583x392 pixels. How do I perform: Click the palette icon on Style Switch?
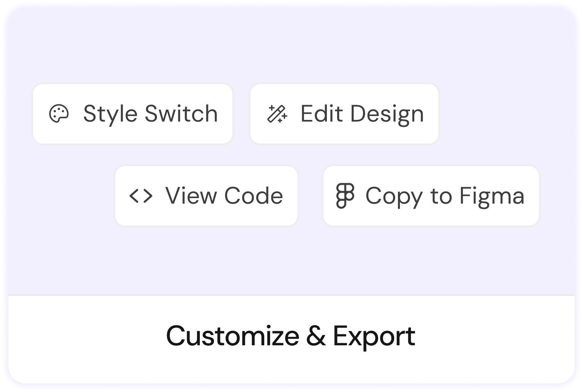coord(59,114)
